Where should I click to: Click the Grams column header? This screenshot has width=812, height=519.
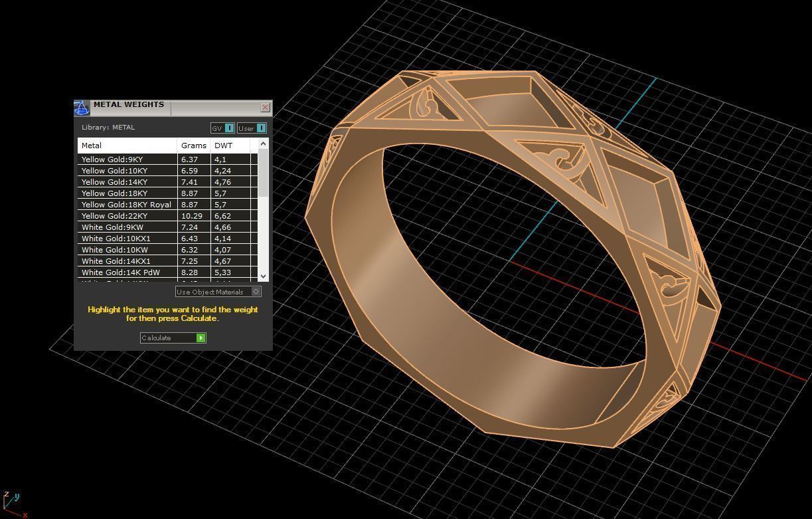pyautogui.click(x=194, y=146)
